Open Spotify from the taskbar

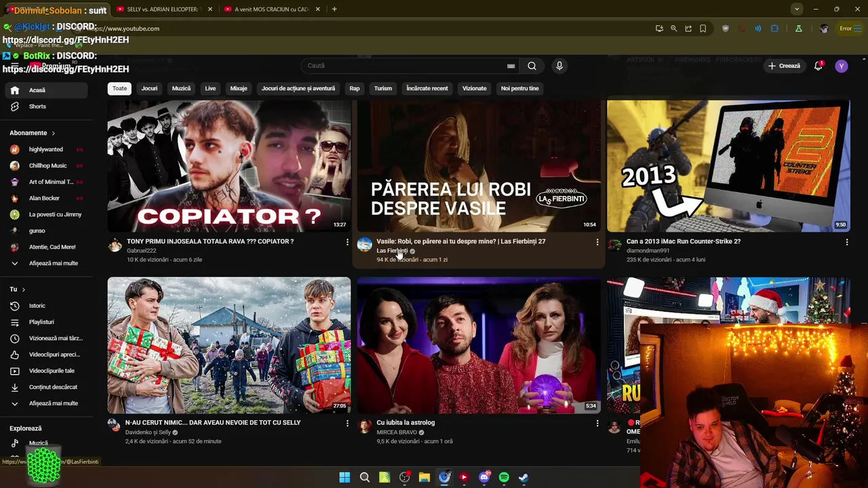click(504, 477)
